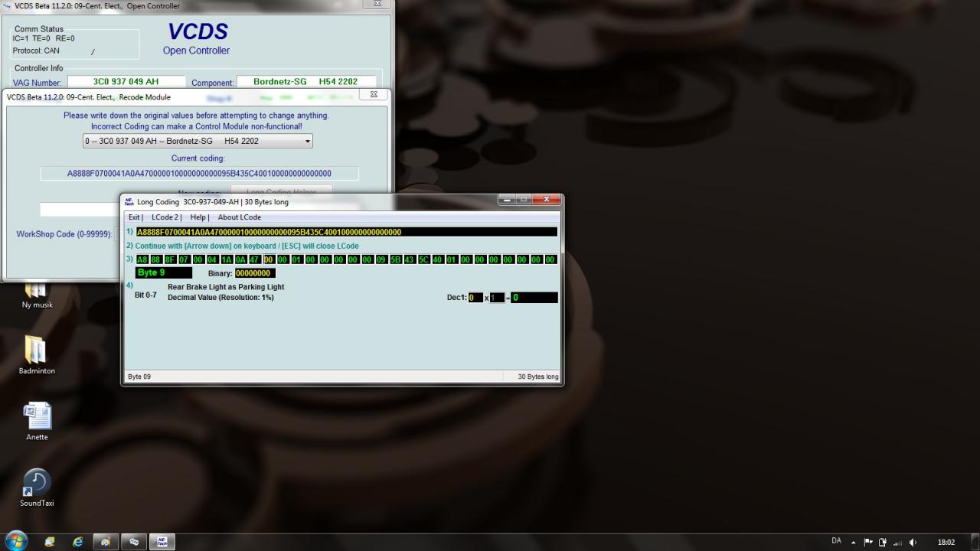Launch Internet Explorer from the taskbar
Screen dimensions: 980x551
click(77, 542)
